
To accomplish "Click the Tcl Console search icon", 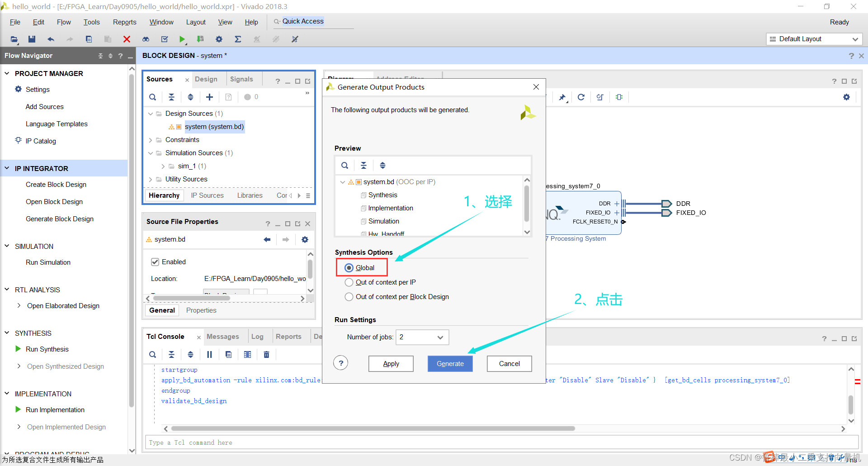I will [153, 354].
